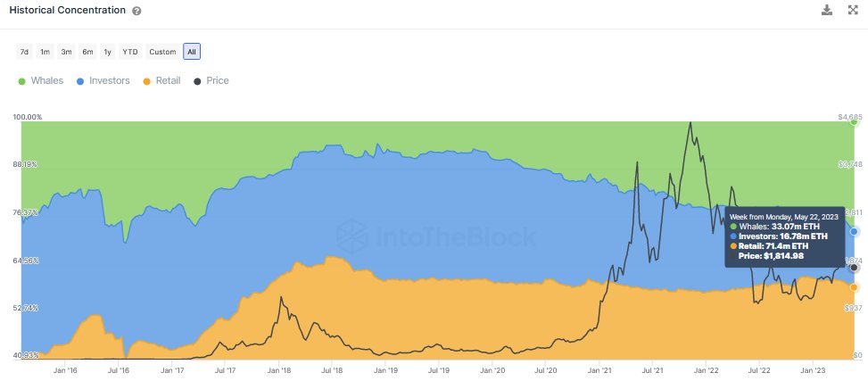Toggle the Retail legend entry

tap(161, 80)
